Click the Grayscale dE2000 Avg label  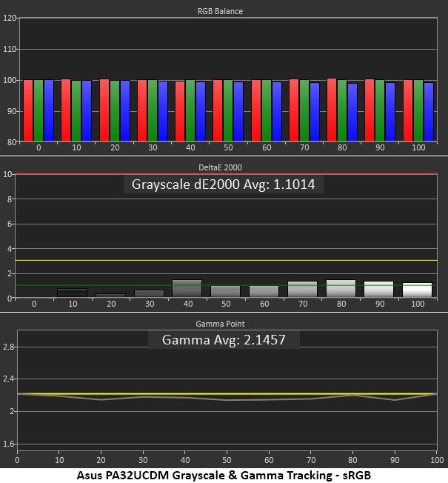pos(223,184)
